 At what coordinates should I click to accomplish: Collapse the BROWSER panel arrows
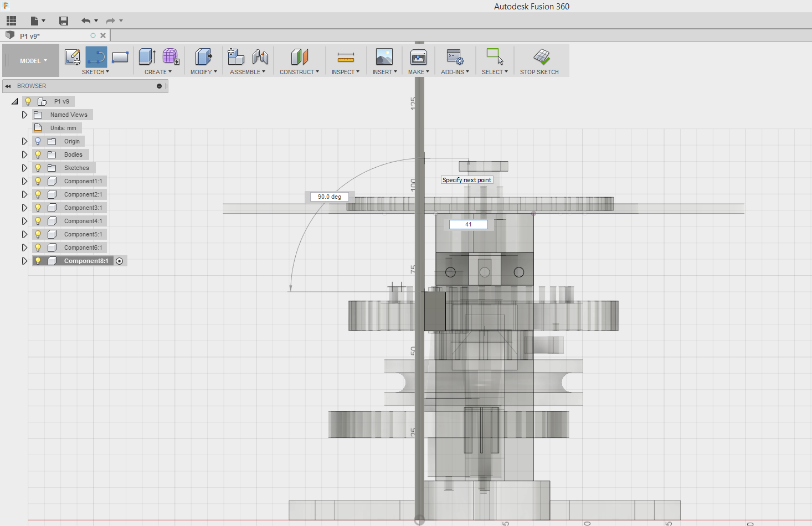(x=8, y=86)
